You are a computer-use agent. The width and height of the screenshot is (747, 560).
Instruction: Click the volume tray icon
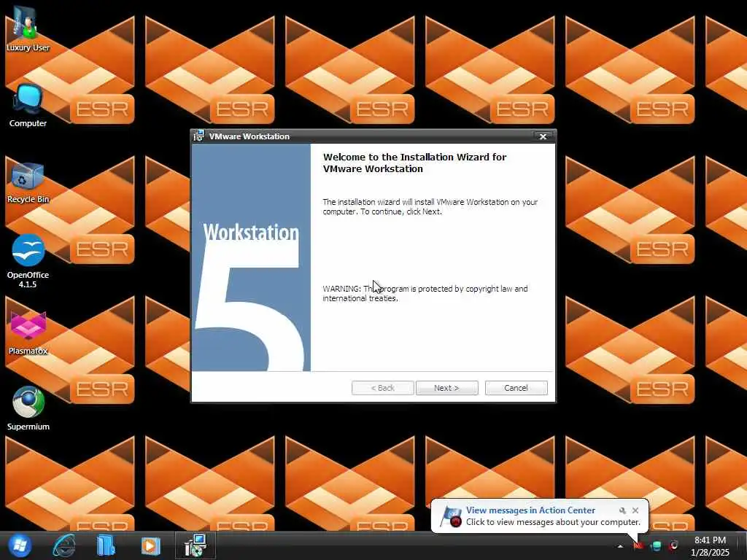[673, 545]
